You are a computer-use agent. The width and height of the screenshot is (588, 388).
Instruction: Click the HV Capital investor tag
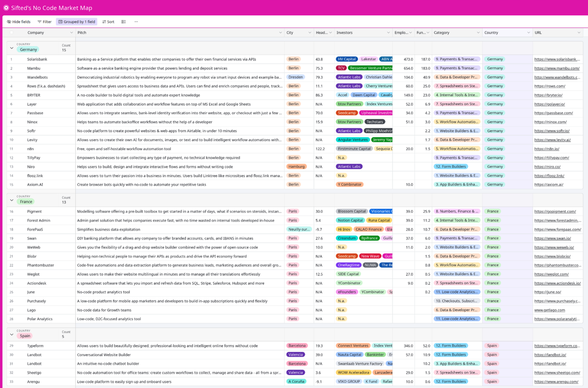click(347, 59)
